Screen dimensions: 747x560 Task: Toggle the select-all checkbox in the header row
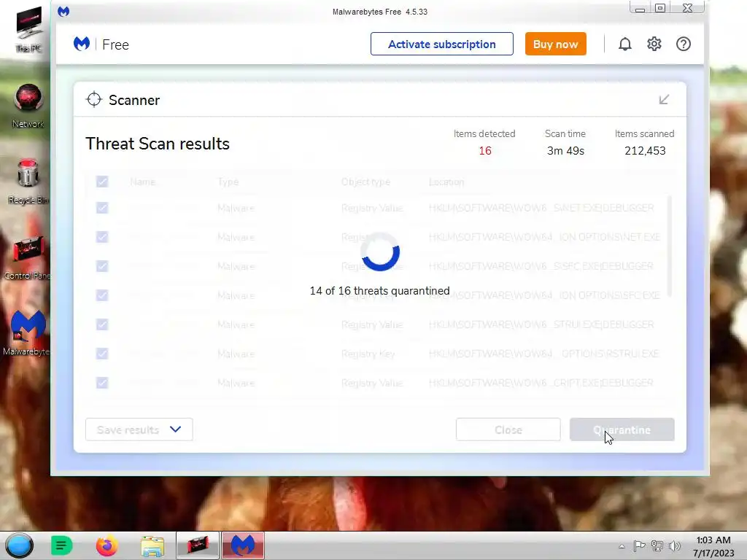pyautogui.click(x=102, y=182)
